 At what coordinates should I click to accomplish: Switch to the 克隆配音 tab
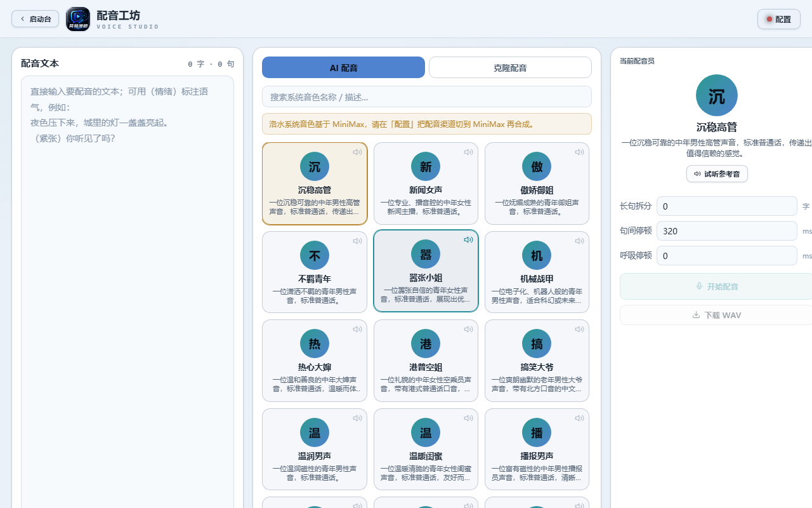coord(510,67)
